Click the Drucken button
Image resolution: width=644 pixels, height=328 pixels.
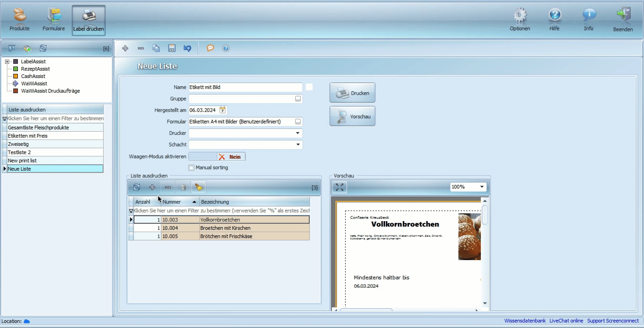click(x=352, y=93)
